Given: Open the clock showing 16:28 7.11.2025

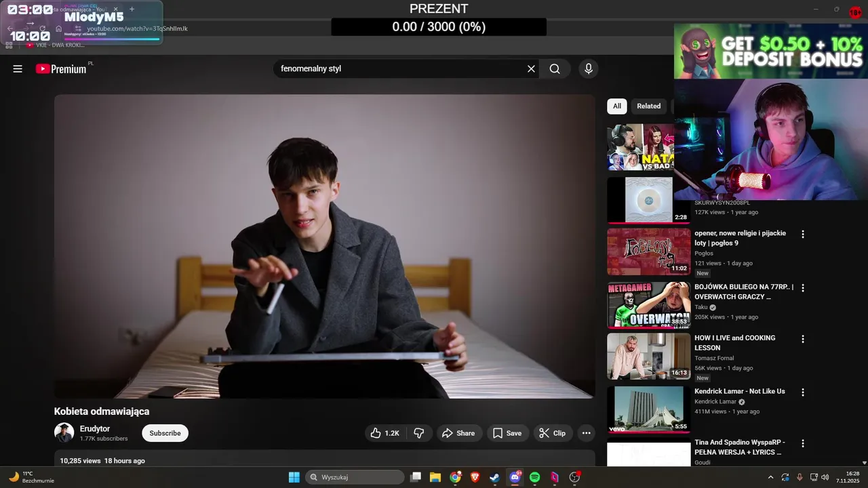Looking at the screenshot, I should pyautogui.click(x=848, y=477).
